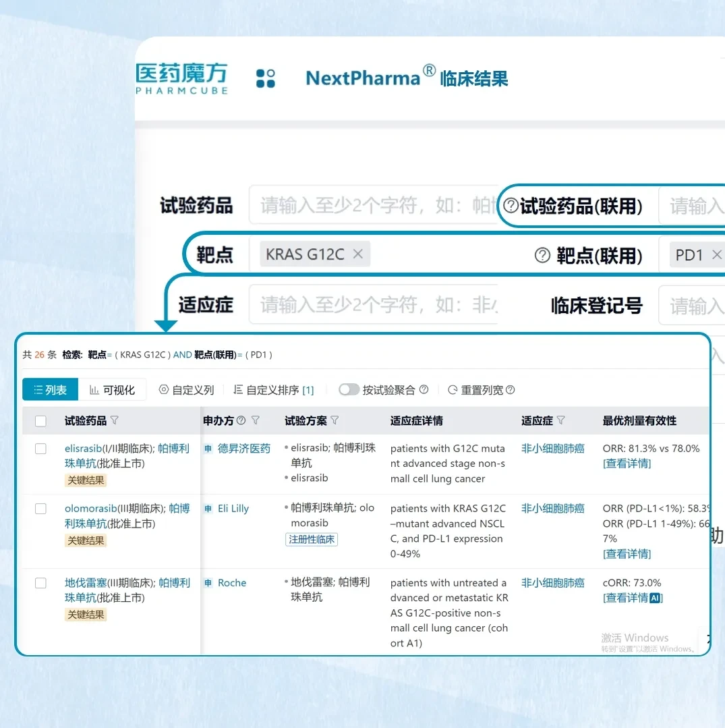725x728 pixels.
Task: Tick the select-all checkbox in table header
Action: coord(41,420)
